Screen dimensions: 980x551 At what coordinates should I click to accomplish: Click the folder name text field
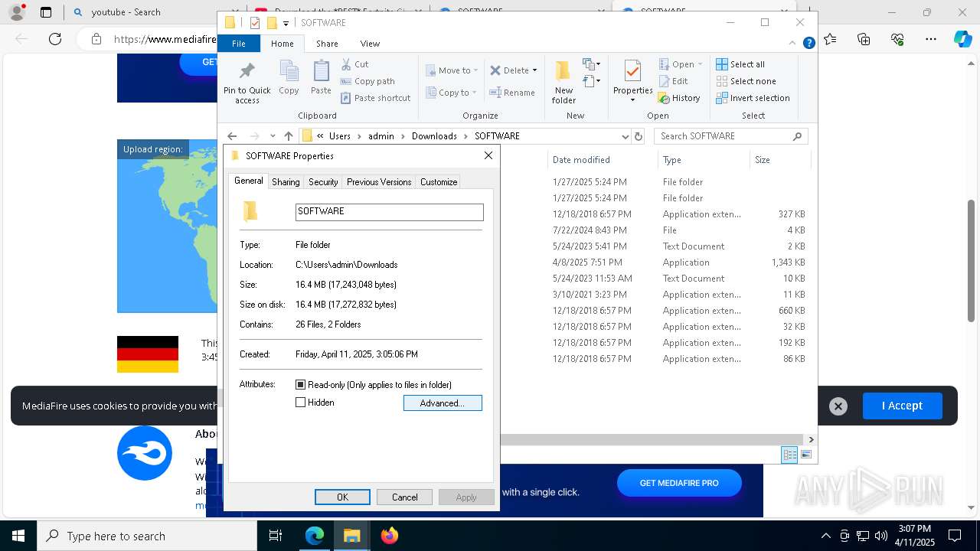pos(390,212)
